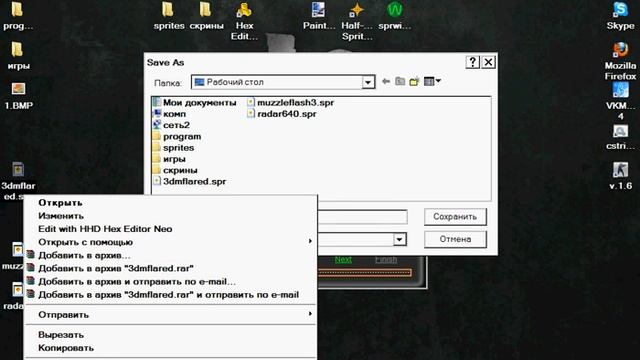This screenshot has width=640, height=360.
Task: Expand the Отправить submenu
Action: pyautogui.click(x=171, y=315)
